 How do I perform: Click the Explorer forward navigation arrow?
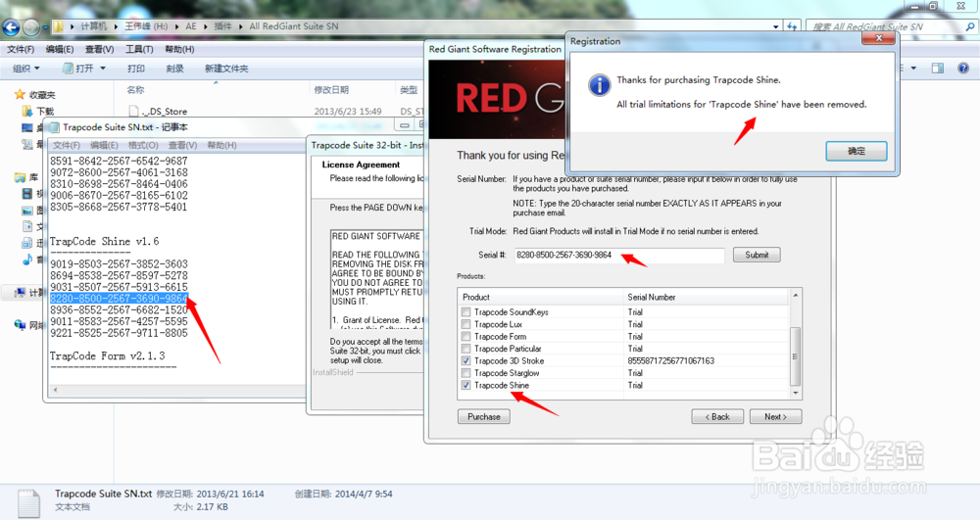tap(31, 27)
